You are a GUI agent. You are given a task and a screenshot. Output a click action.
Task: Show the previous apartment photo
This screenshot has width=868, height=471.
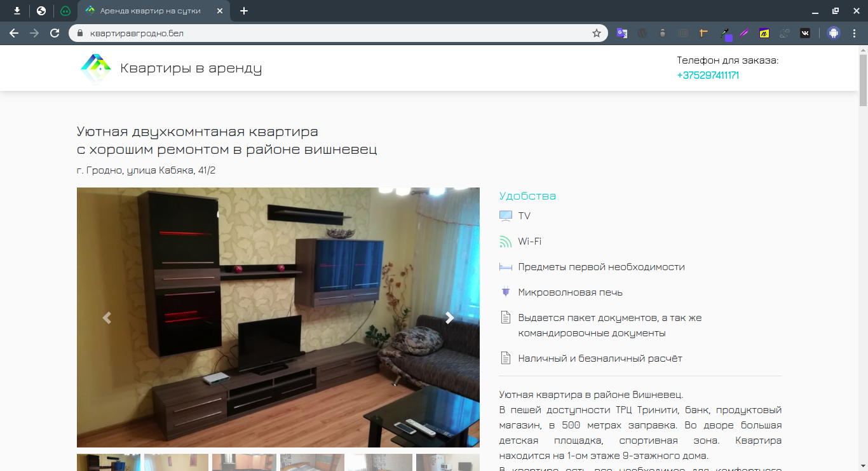click(107, 318)
